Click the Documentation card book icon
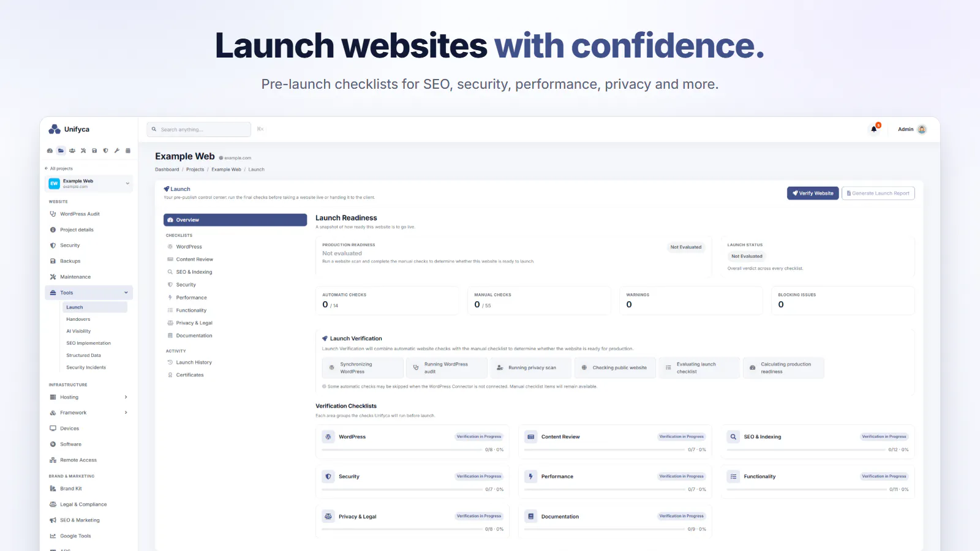The image size is (980, 551). (x=531, y=516)
